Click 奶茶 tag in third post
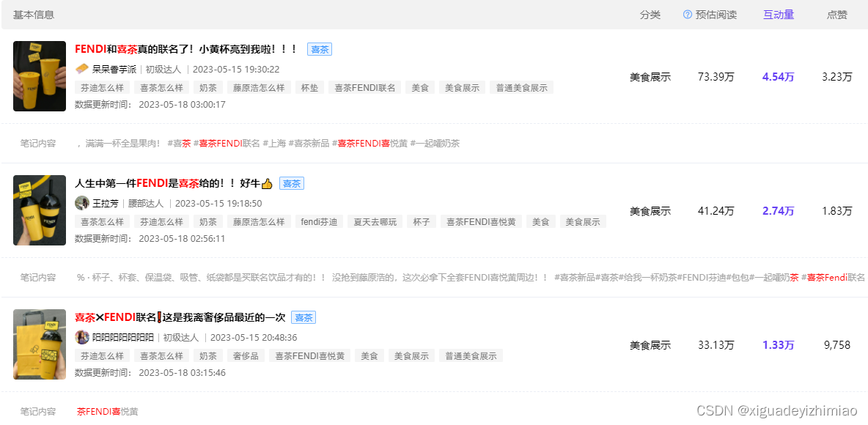The image size is (868, 425). (x=207, y=355)
